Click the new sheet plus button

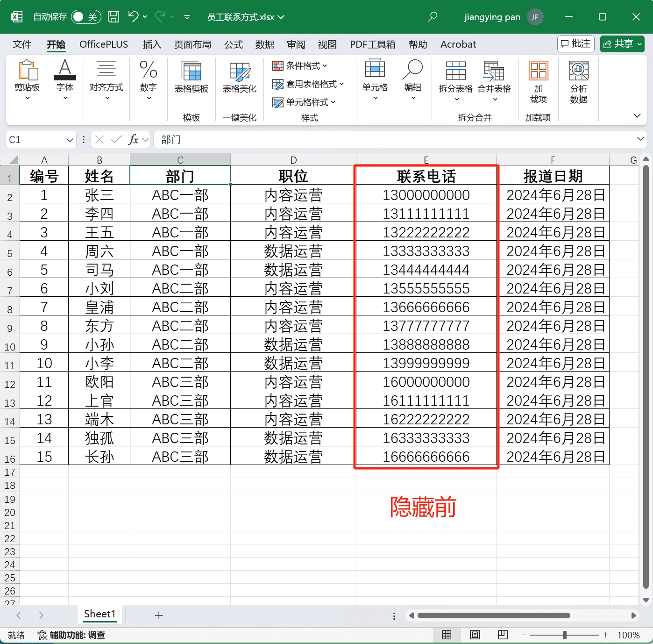tap(159, 615)
